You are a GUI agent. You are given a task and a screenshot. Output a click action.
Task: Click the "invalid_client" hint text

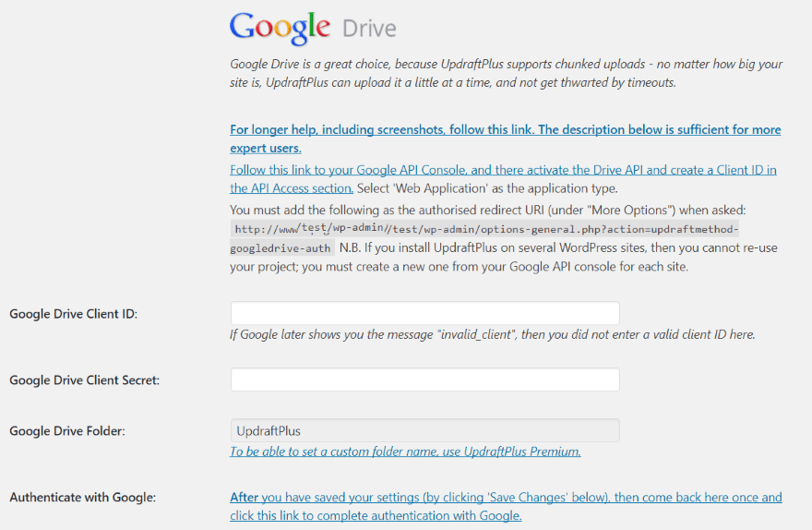tap(492, 334)
